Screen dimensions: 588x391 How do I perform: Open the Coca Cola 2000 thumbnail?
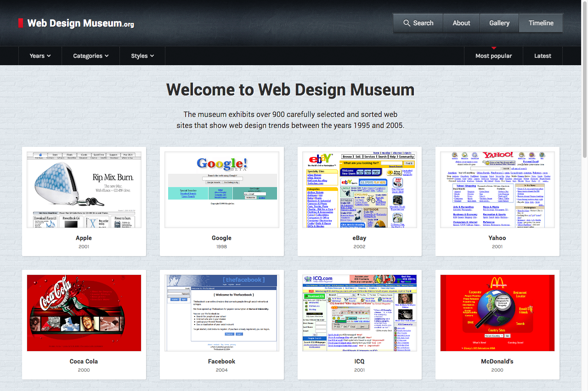(84, 312)
